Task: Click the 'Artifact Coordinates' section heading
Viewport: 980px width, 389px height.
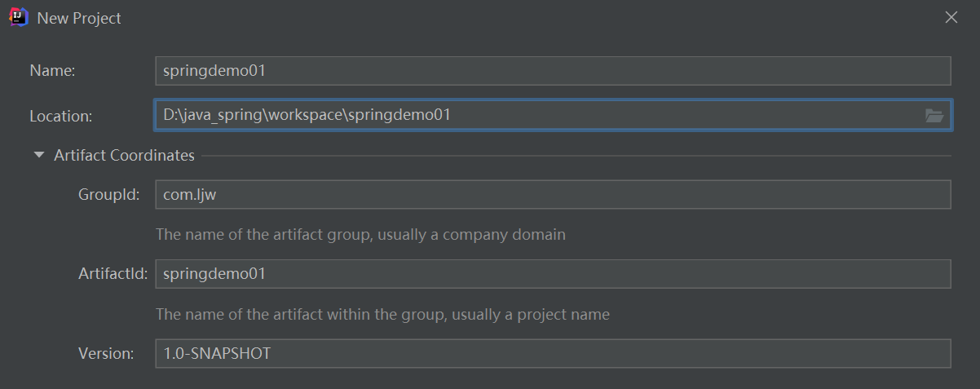Action: pos(124,155)
